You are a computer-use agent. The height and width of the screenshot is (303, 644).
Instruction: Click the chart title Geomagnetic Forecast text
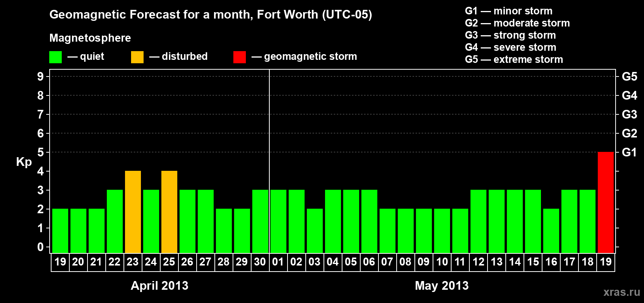coord(211,14)
